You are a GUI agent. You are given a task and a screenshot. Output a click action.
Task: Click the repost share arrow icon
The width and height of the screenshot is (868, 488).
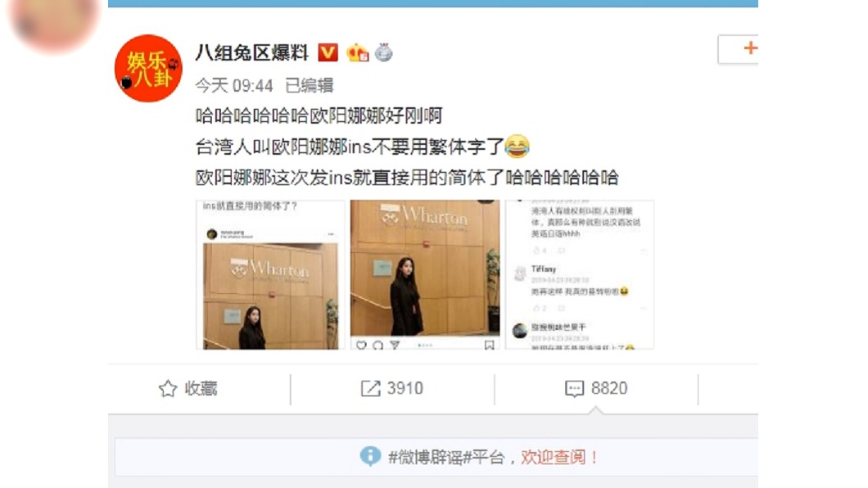coord(370,388)
